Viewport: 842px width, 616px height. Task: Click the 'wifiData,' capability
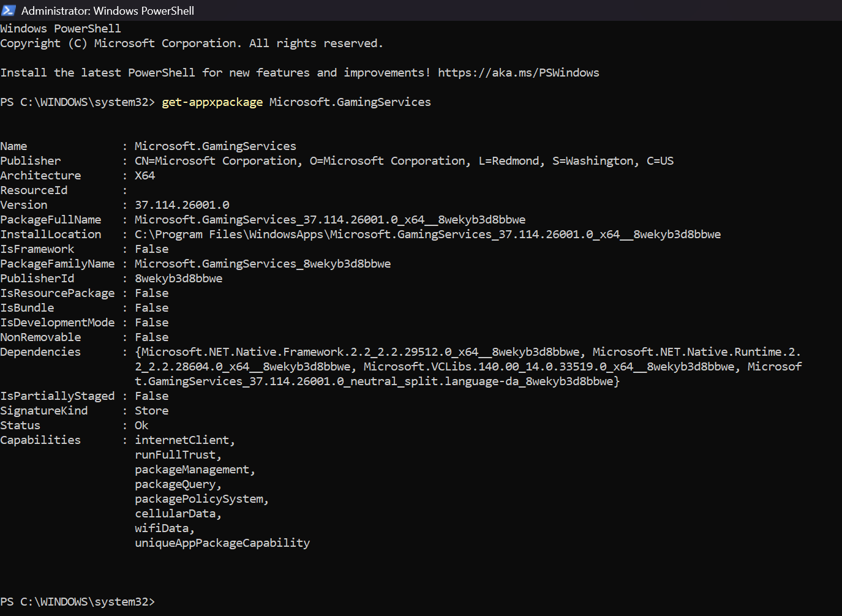pos(165,528)
